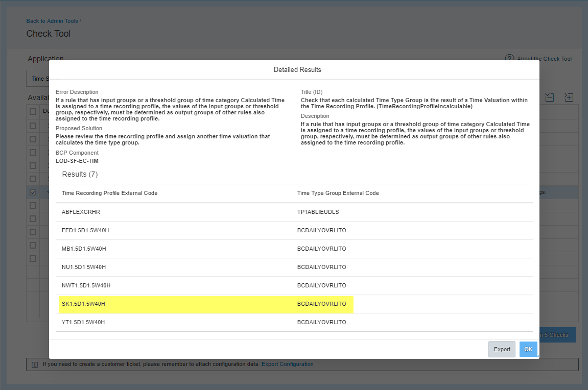The width and height of the screenshot is (588, 390).
Task: Click the OK button in Detailed Results
Action: coord(528,349)
